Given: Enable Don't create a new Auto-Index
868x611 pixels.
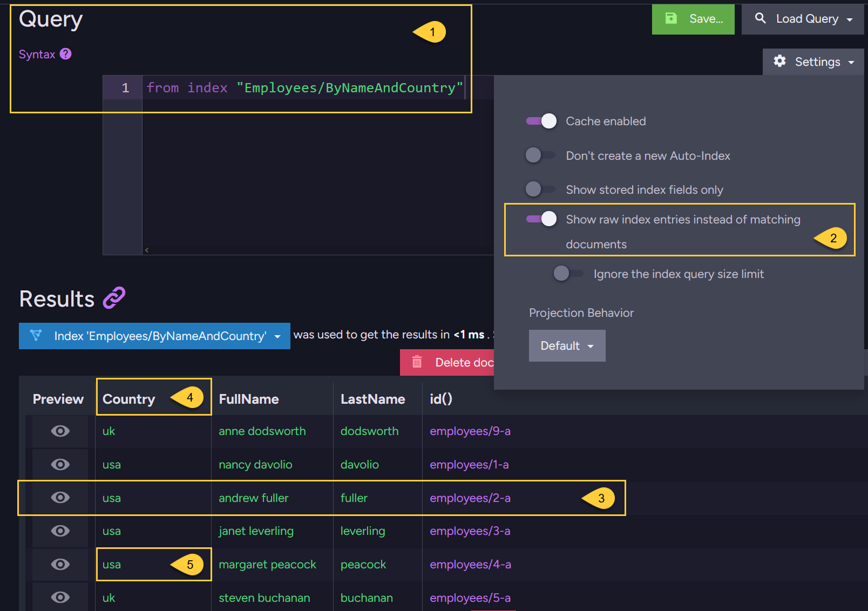Looking at the screenshot, I should point(540,155).
